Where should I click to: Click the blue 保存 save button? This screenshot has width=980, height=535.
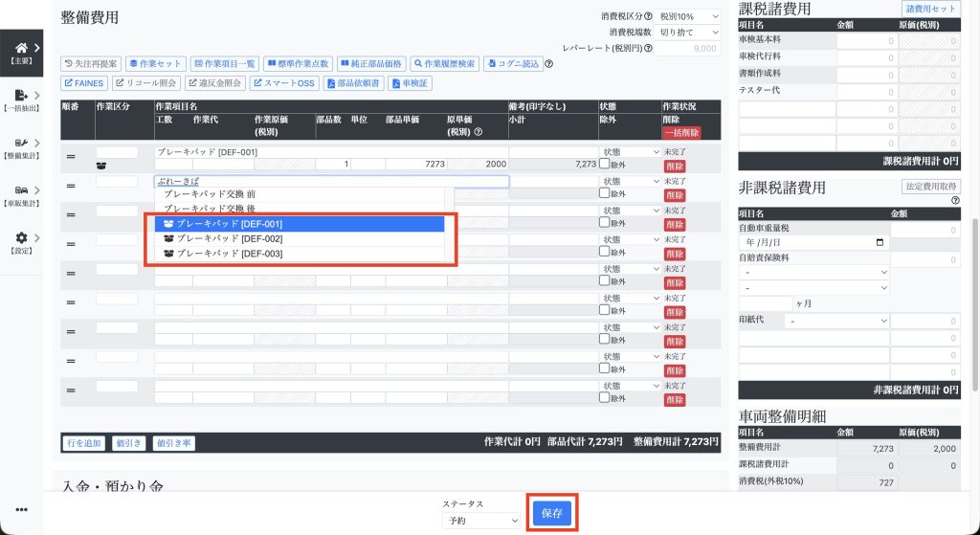coord(552,513)
